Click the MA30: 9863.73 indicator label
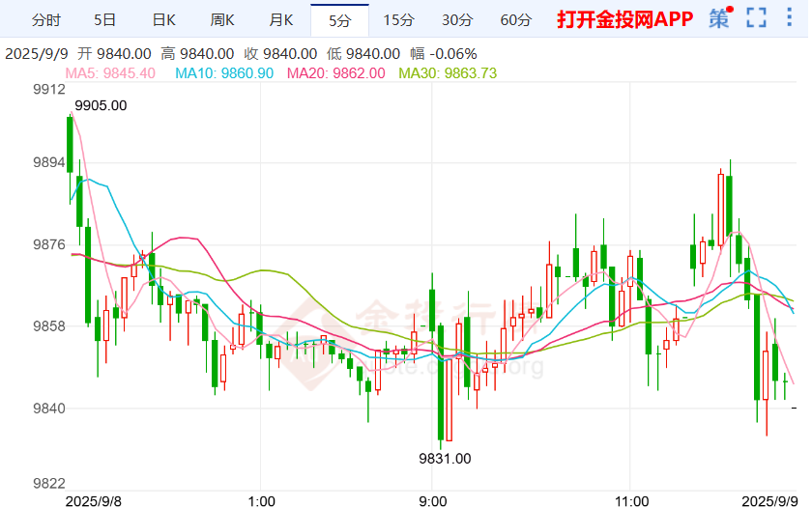 pyautogui.click(x=448, y=73)
